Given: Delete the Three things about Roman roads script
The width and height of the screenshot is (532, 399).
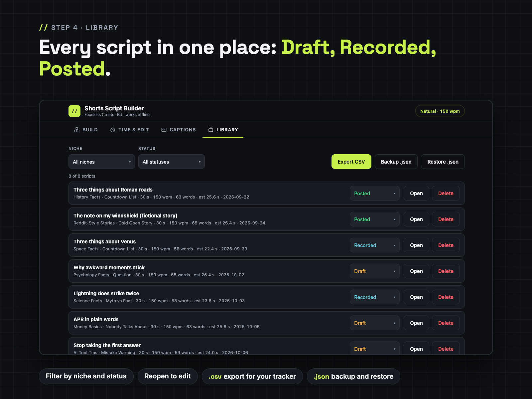Looking at the screenshot, I should [x=446, y=193].
